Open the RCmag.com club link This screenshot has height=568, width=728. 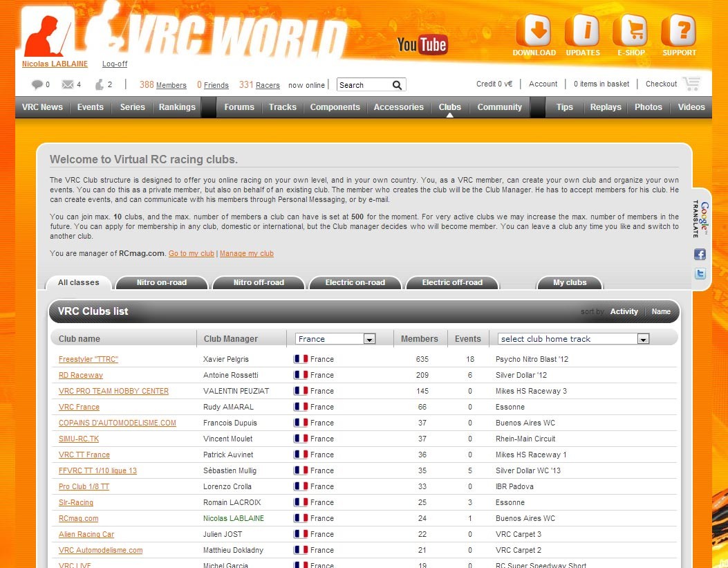[78, 518]
